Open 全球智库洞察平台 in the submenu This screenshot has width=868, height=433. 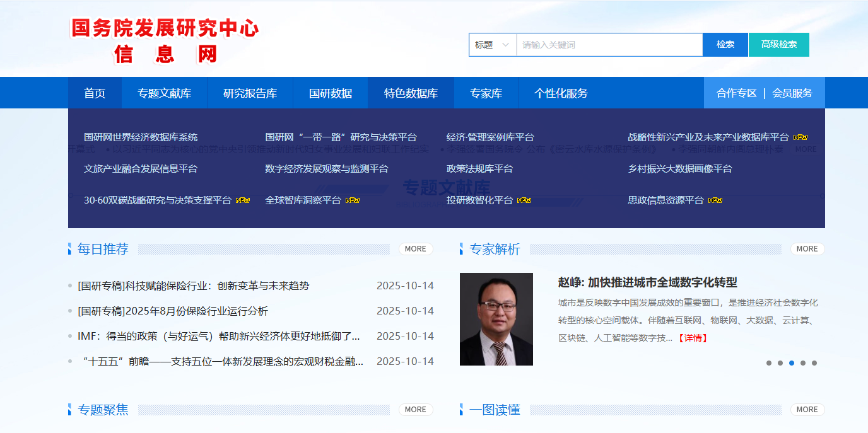point(303,200)
